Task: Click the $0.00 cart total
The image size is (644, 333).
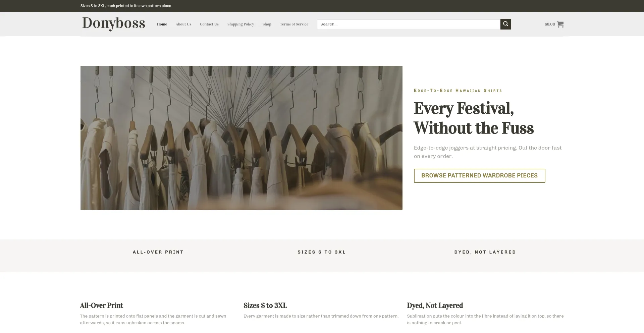Action: [550, 24]
